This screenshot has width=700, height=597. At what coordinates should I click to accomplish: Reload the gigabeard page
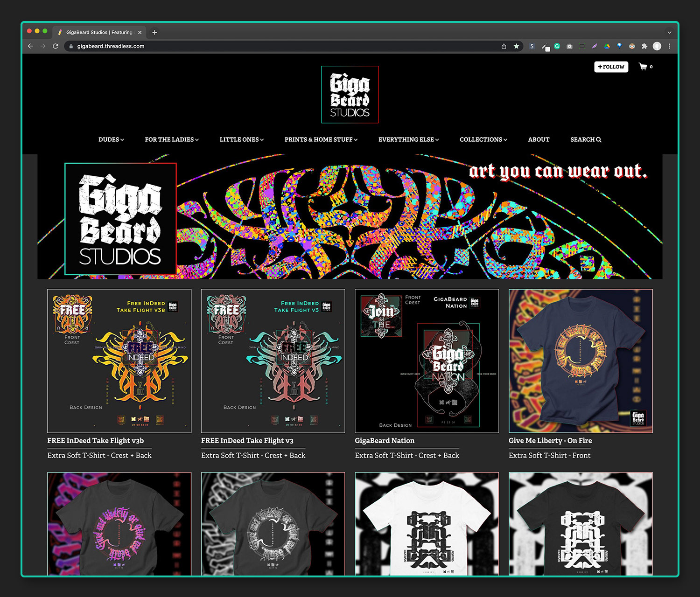tap(56, 46)
